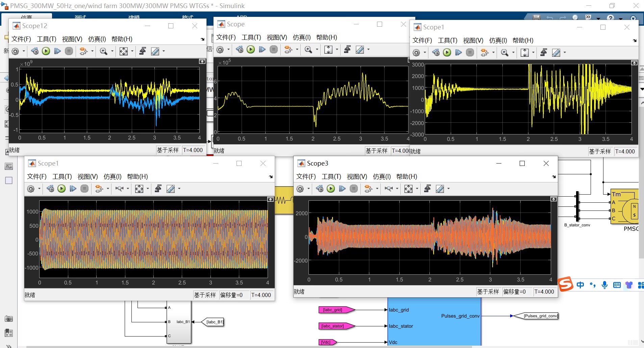The image size is (644, 348).
Task: Open 视图(V) menu in Scope3
Action: [x=357, y=176]
